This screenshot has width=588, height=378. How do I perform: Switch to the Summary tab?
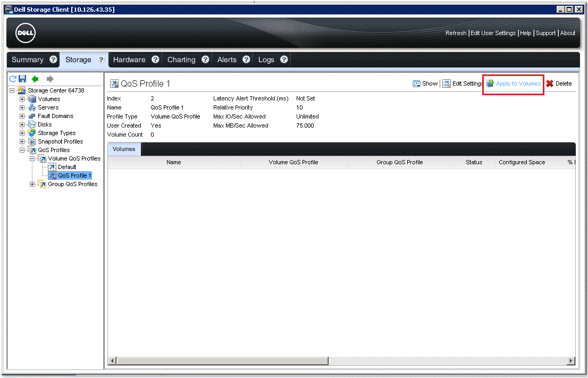(x=27, y=60)
